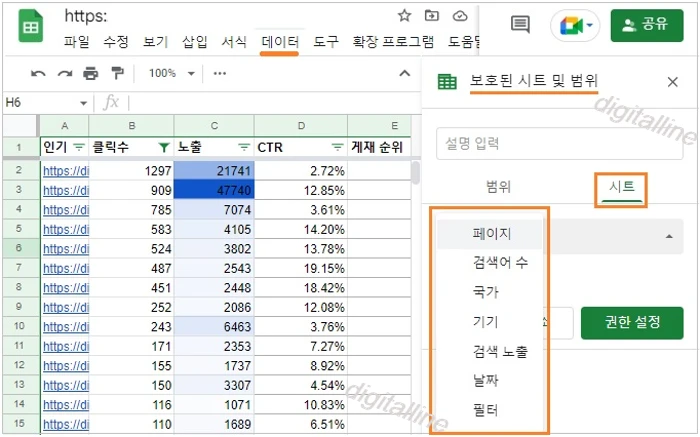Click the 설명 입력 description field
The height and width of the screenshot is (437, 700).
pos(559,144)
